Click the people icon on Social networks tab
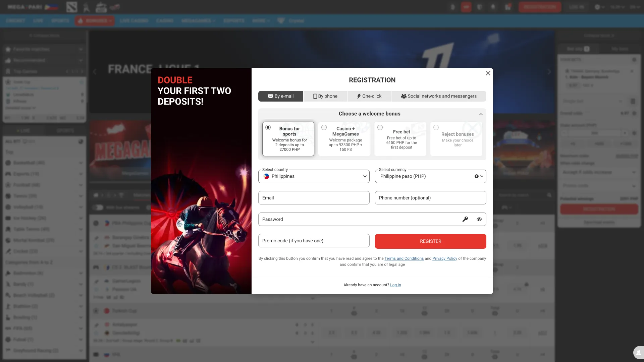Viewport: 644px width, 362px height. pyautogui.click(x=404, y=96)
